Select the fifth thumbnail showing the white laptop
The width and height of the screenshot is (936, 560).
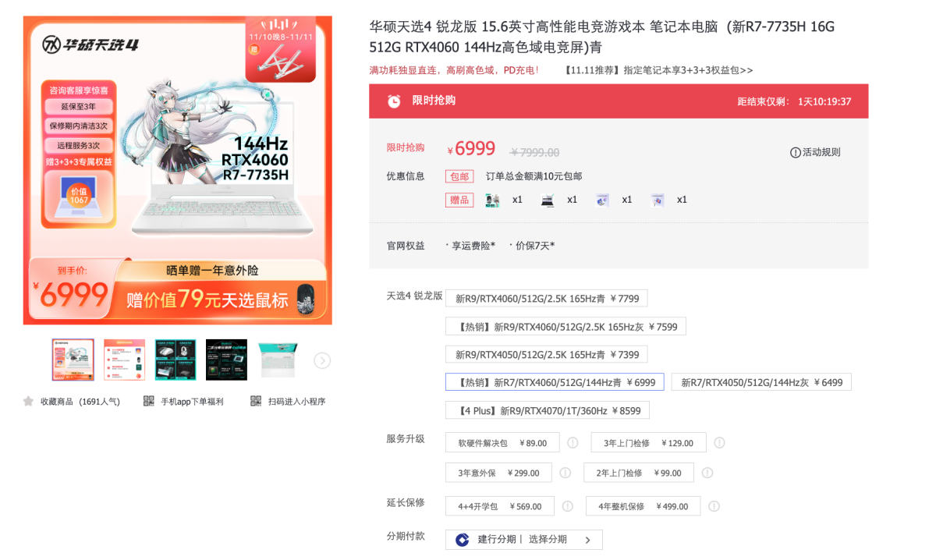coord(278,360)
